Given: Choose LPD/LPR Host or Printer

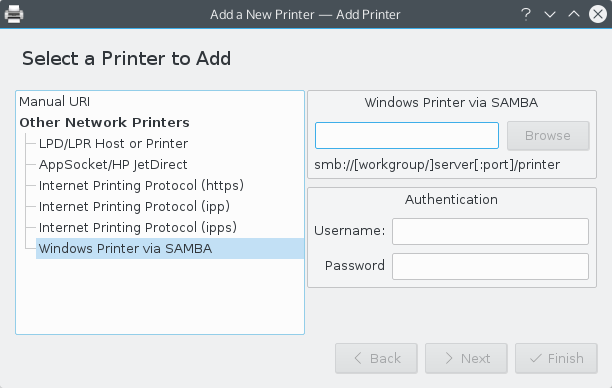Looking at the screenshot, I should pyautogui.click(x=113, y=144).
